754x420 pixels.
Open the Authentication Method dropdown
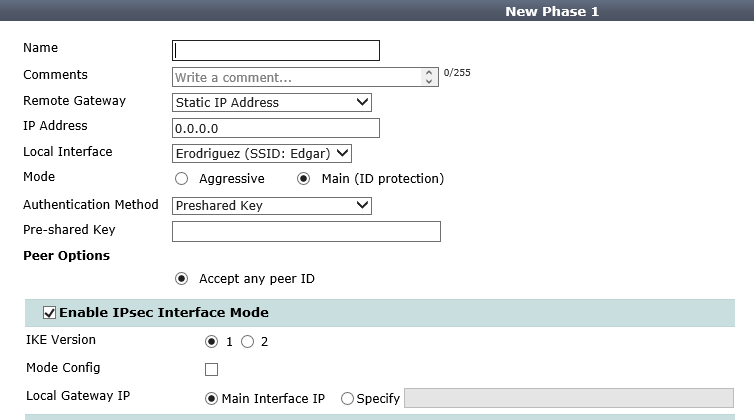tap(271, 205)
